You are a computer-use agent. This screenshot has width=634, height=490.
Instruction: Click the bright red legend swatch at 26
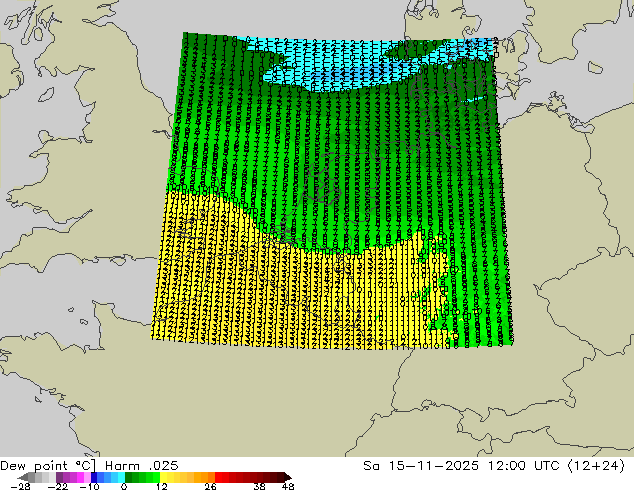coord(218,477)
